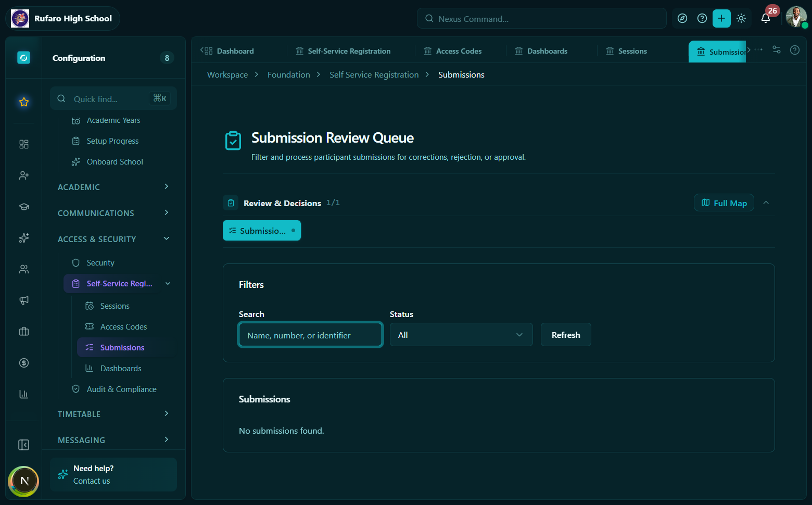Open Sessions in the sidebar submenu
Viewport: 812px width, 505px height.
(115, 306)
